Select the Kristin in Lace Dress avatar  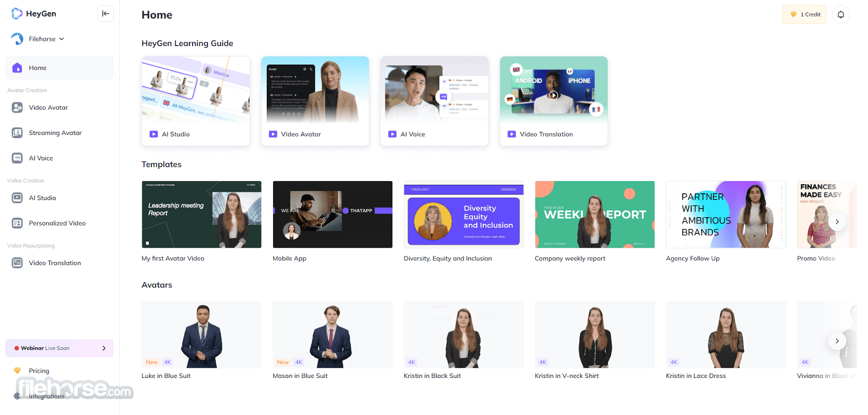pyautogui.click(x=726, y=335)
